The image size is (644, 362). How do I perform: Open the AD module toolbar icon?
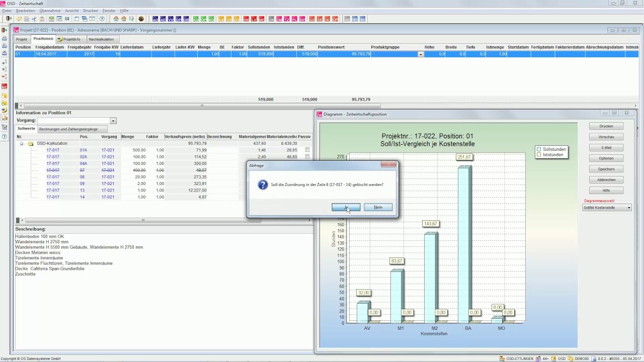point(155,19)
